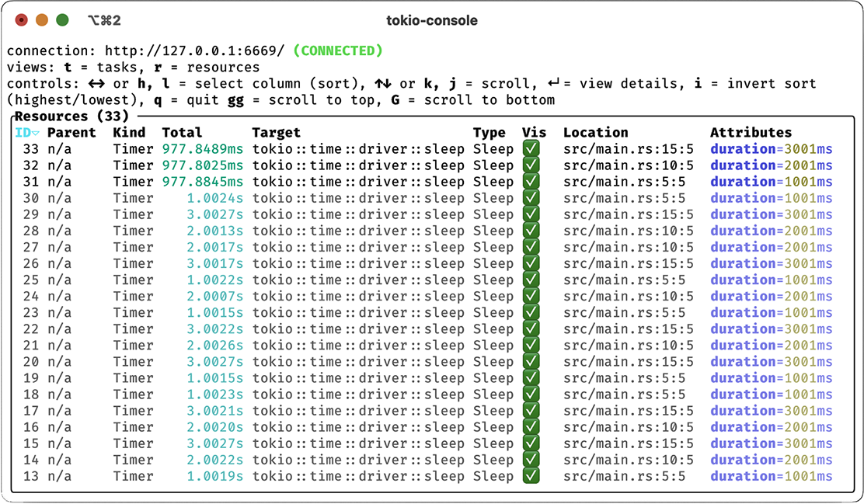Click the Vis checkmark for resource 28
The image size is (864, 504).
point(531,231)
